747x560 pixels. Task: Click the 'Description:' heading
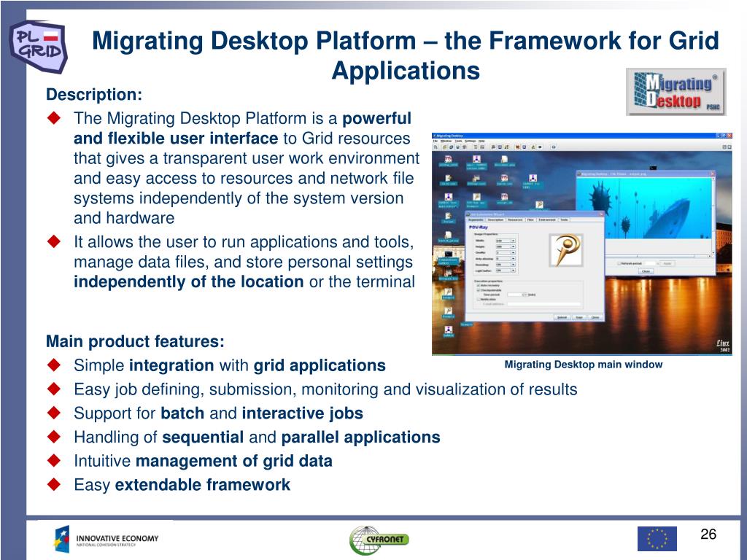[94, 94]
